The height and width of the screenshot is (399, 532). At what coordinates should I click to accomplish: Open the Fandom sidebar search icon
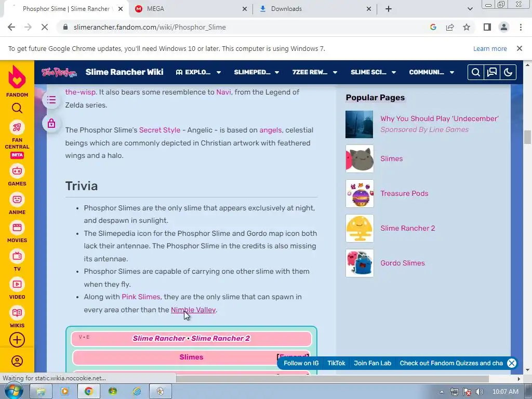pos(17,108)
